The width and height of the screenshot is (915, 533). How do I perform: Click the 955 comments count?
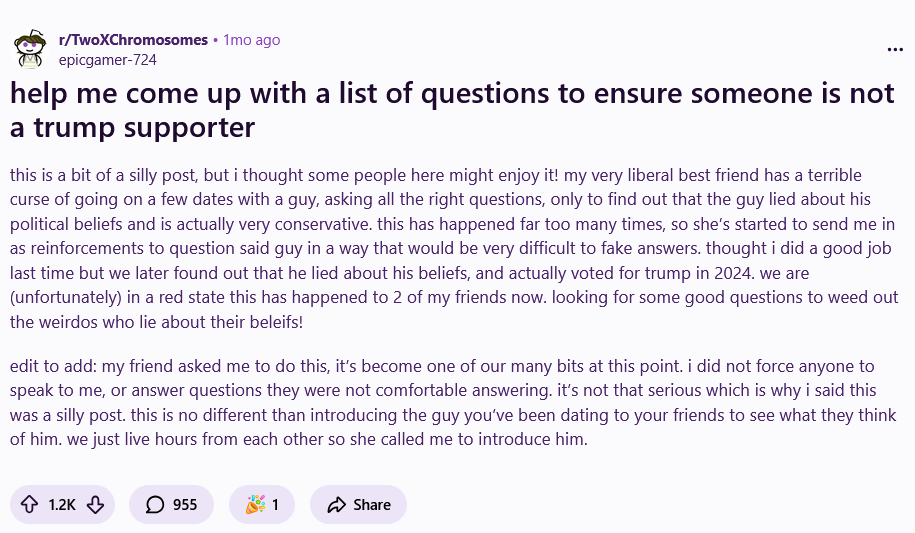(x=185, y=505)
